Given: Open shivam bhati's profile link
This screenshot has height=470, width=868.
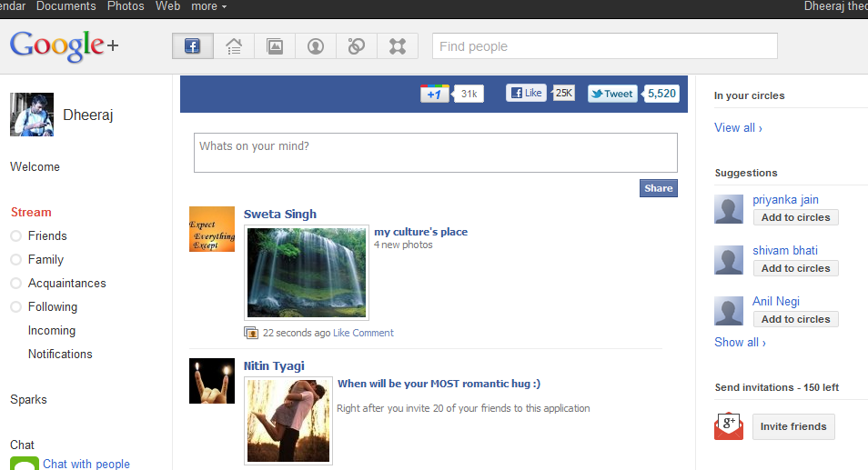Looking at the screenshot, I should pos(785,251).
